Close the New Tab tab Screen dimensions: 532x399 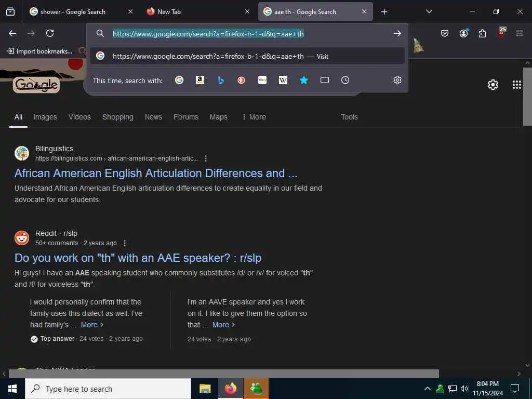coord(247,11)
